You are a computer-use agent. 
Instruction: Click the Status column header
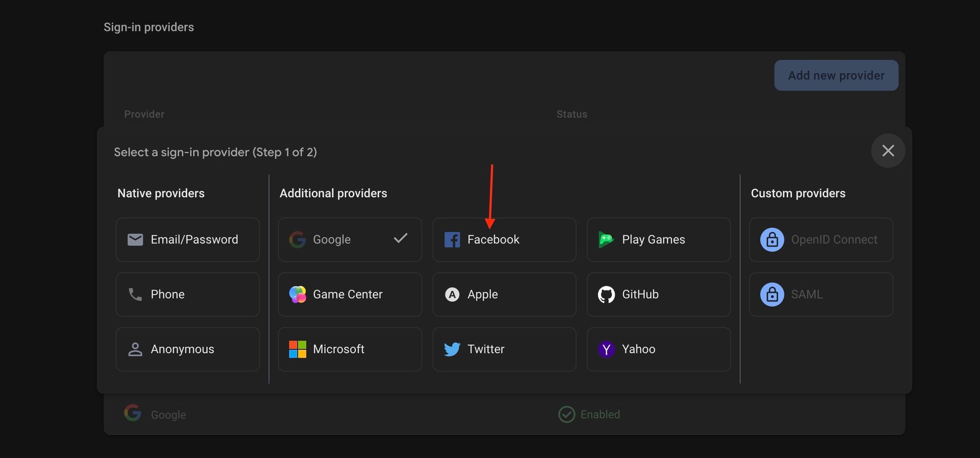pos(572,114)
